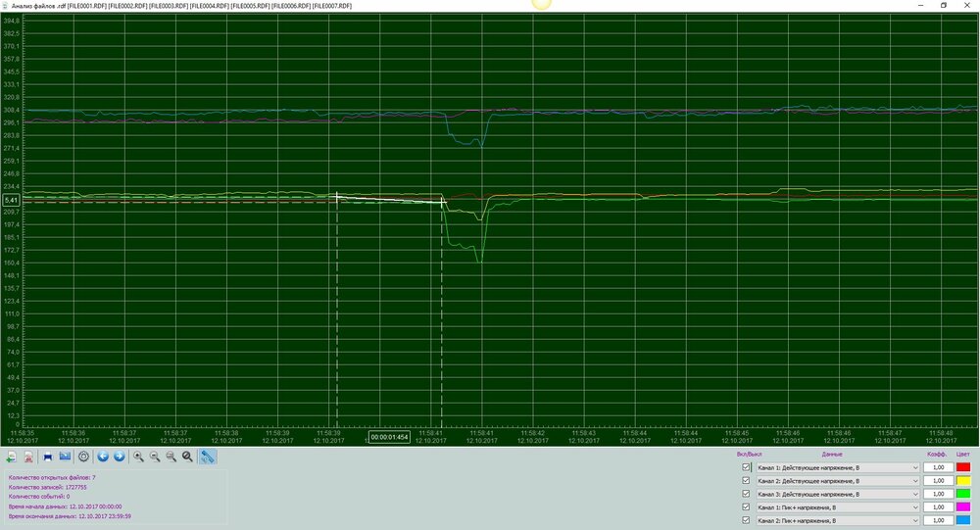This screenshot has height=530, width=980.
Task: Click time axis label 11:58:45
Action: click(x=737, y=432)
